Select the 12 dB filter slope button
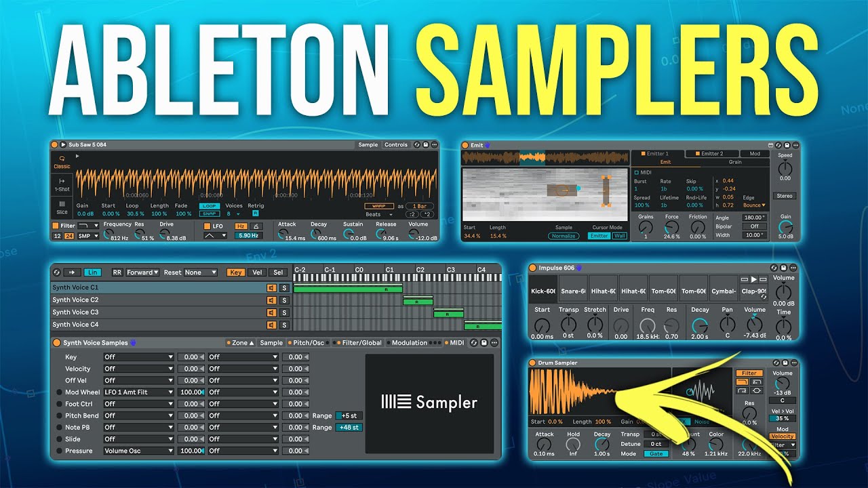The width and height of the screenshot is (868, 488). (x=57, y=236)
